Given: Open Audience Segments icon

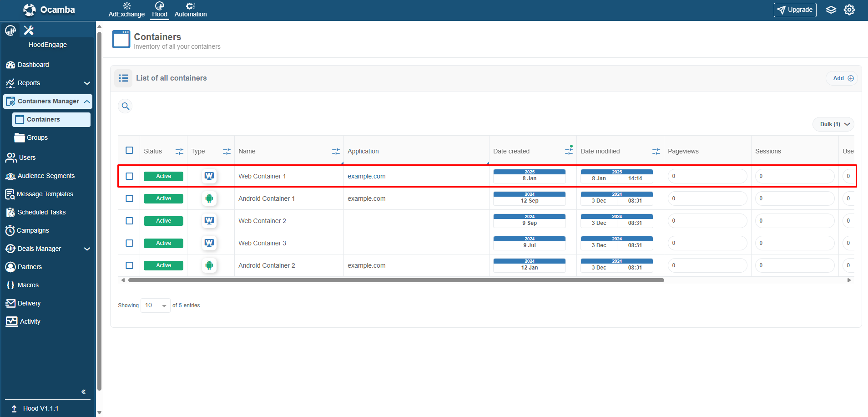Looking at the screenshot, I should coord(10,176).
